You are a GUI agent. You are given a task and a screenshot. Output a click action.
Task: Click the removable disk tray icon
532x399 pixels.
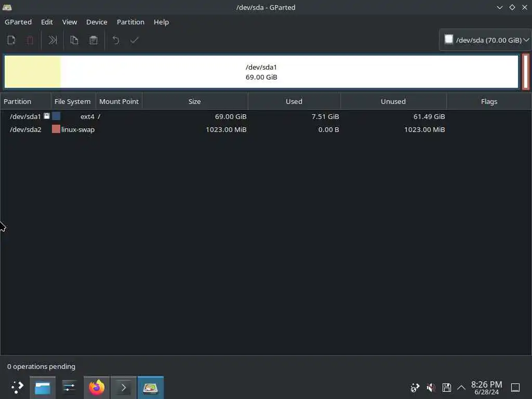point(446,388)
